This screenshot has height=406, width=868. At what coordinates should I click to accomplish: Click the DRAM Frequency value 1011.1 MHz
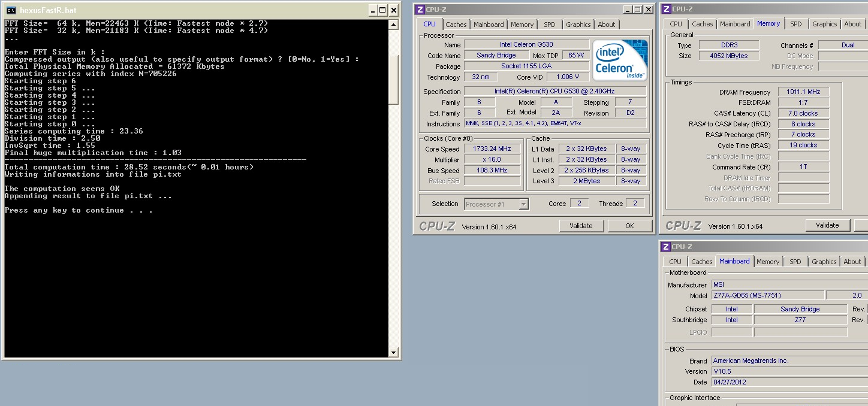point(803,92)
